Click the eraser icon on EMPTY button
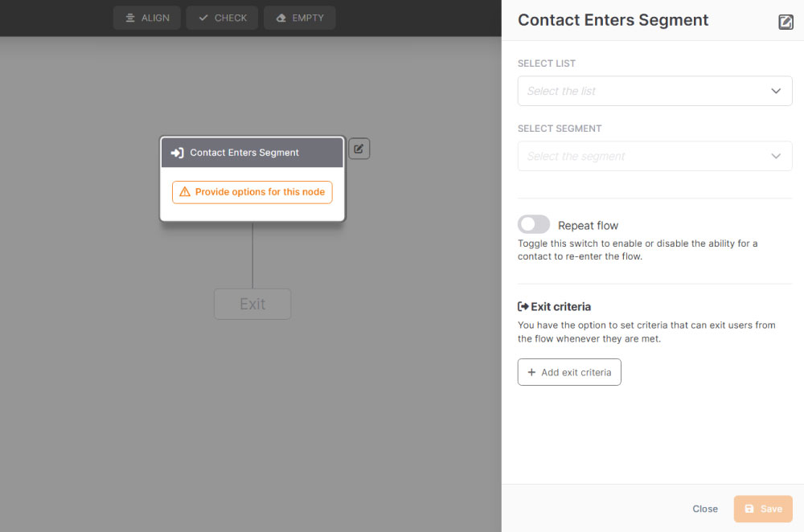The width and height of the screenshot is (804, 532). 281,18
